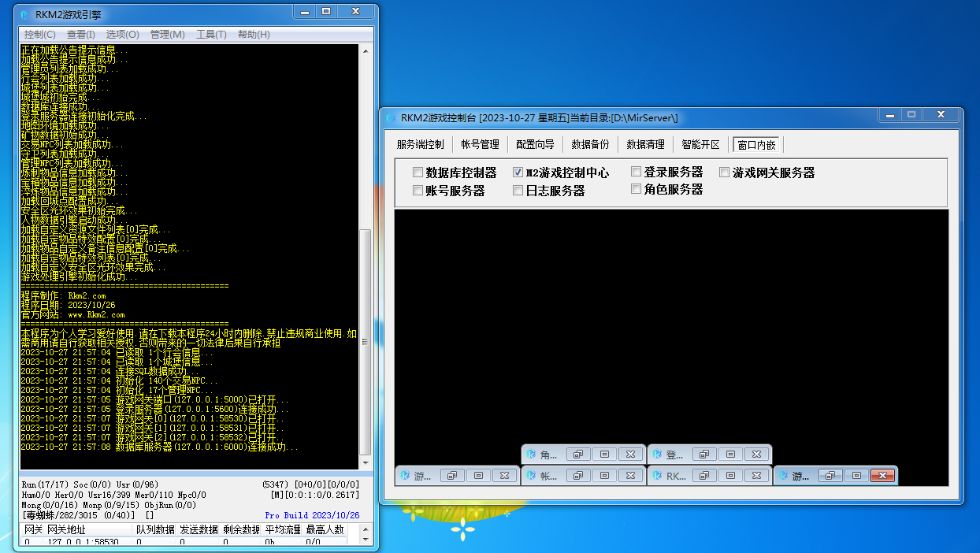Open the 控制(C) menu
980x553 pixels.
pos(39,35)
